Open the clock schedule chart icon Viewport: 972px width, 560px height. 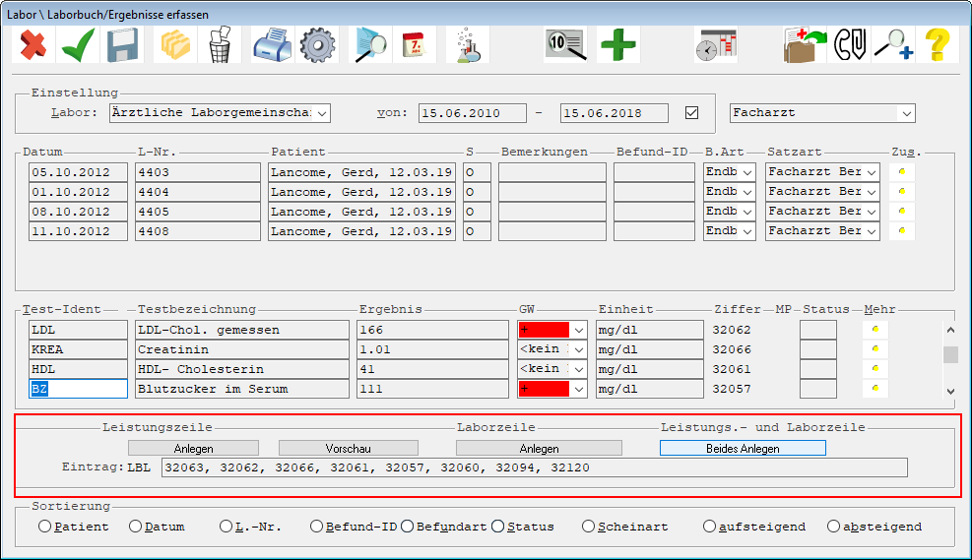(716, 45)
